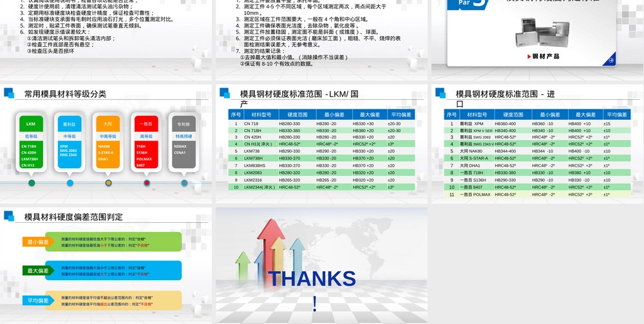The height and width of the screenshot is (324, 644).
Task: Click the yellow 平均偏差 criteria box
Action: pyautogui.click(x=113, y=301)
